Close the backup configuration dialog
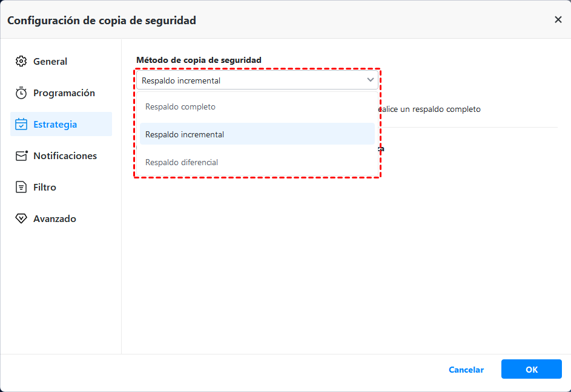 pos(558,19)
